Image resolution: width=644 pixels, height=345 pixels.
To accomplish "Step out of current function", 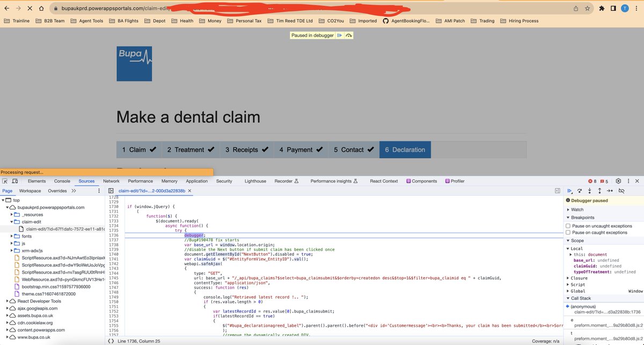I will point(599,191).
